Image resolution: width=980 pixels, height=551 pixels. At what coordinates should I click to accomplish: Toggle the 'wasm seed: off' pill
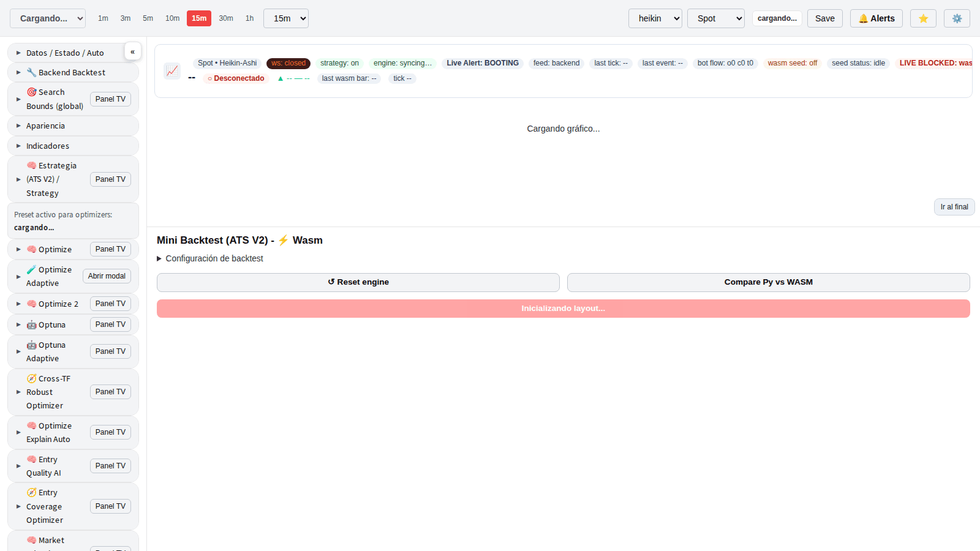click(792, 63)
